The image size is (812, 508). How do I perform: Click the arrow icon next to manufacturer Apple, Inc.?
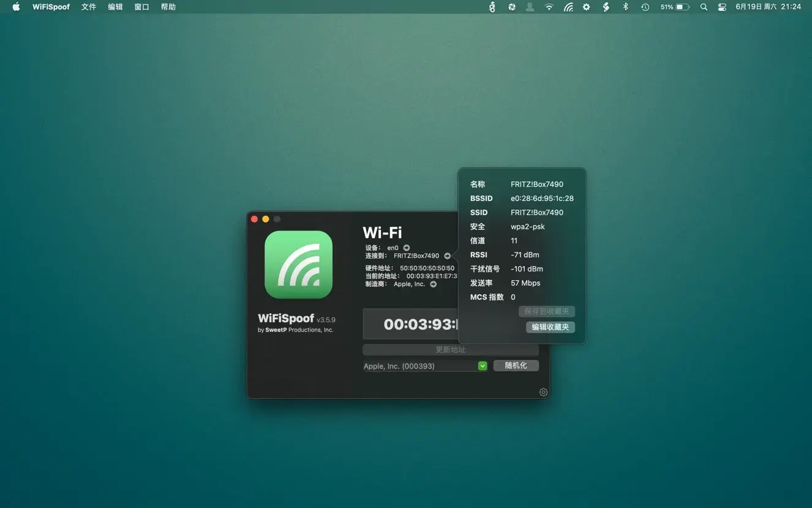[x=434, y=284]
